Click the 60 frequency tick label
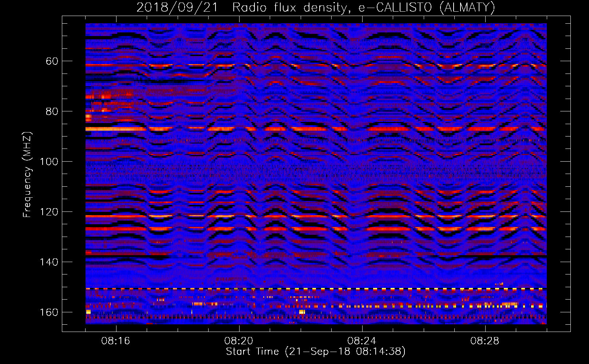Image resolution: width=589 pixels, height=364 pixels. [52, 61]
